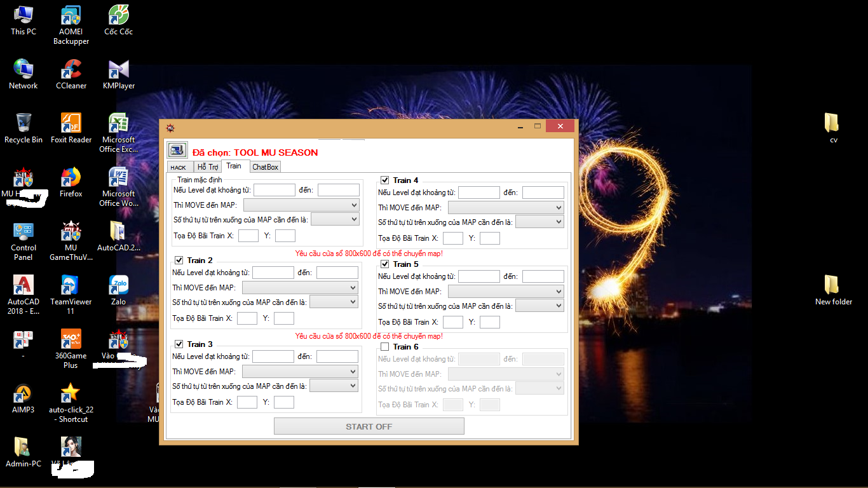Select the Train tab
This screenshot has height=488, width=868.
coord(234,166)
